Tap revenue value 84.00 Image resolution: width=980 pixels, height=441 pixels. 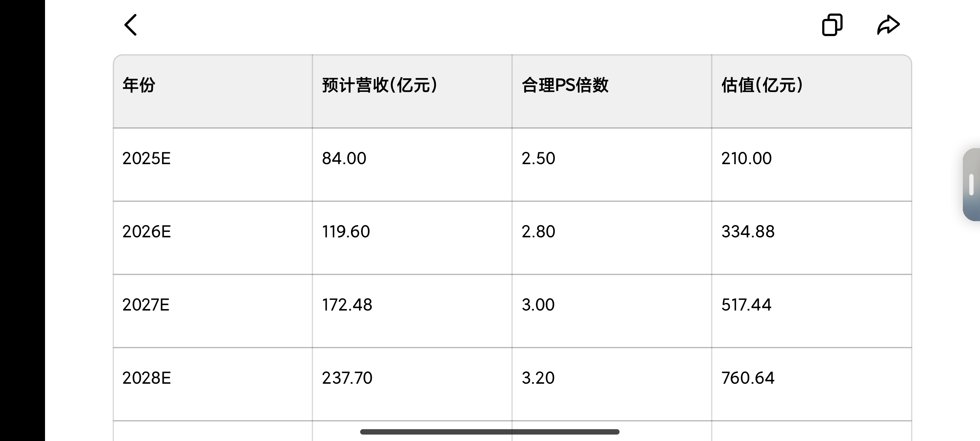click(344, 158)
